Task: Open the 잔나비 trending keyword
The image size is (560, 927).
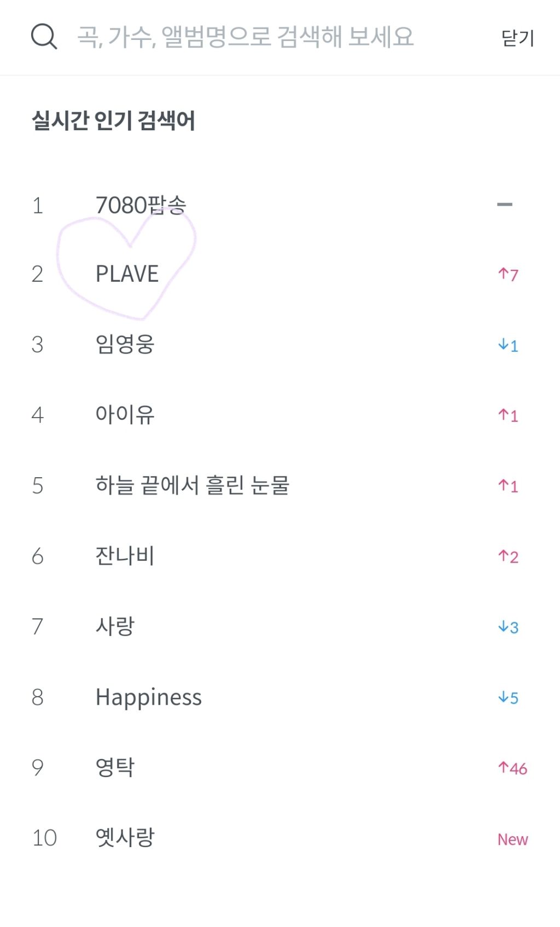Action: tap(125, 556)
